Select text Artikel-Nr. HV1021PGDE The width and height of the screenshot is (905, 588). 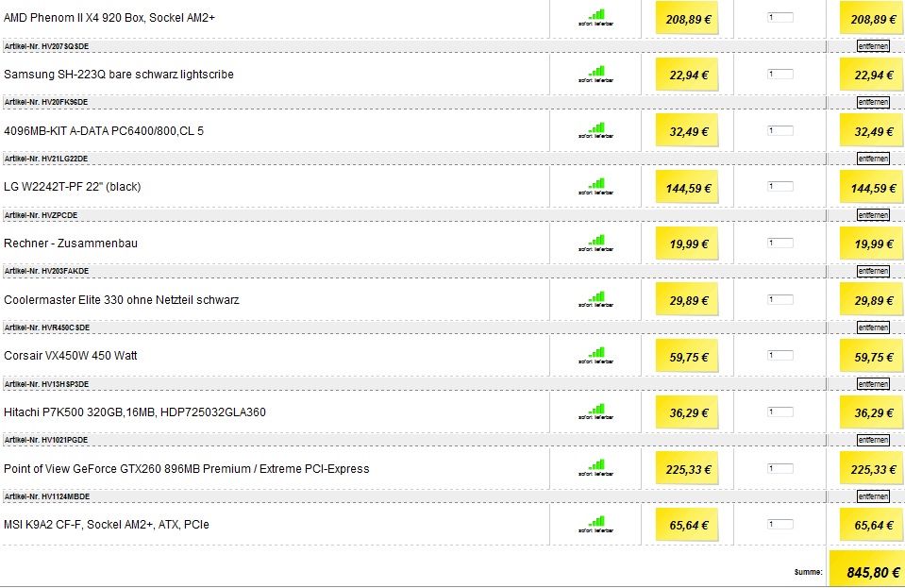pos(46,440)
